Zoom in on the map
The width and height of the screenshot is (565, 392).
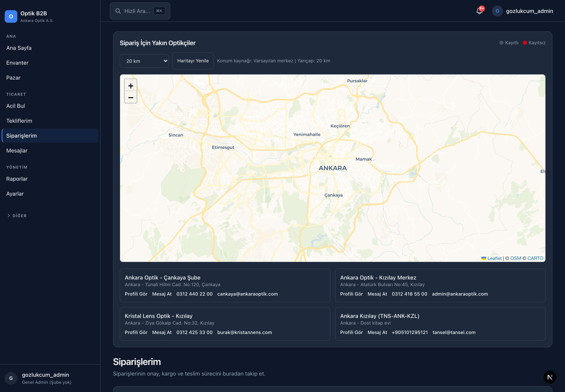130,86
